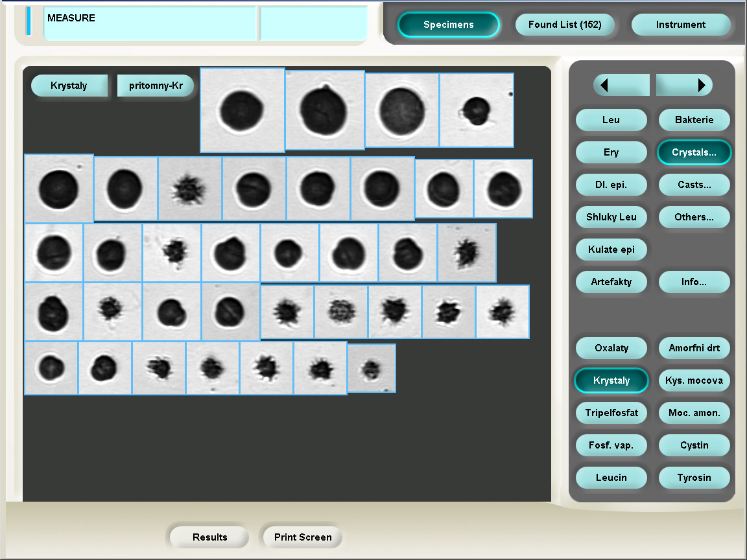This screenshot has height=560, width=747.
Task: Open the Casts... submenu
Action: pos(694,185)
